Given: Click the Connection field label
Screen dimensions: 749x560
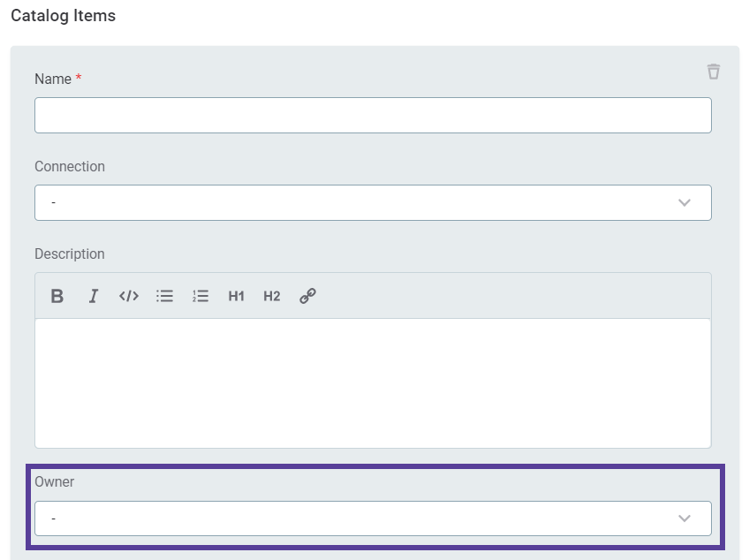Looking at the screenshot, I should (70, 166).
